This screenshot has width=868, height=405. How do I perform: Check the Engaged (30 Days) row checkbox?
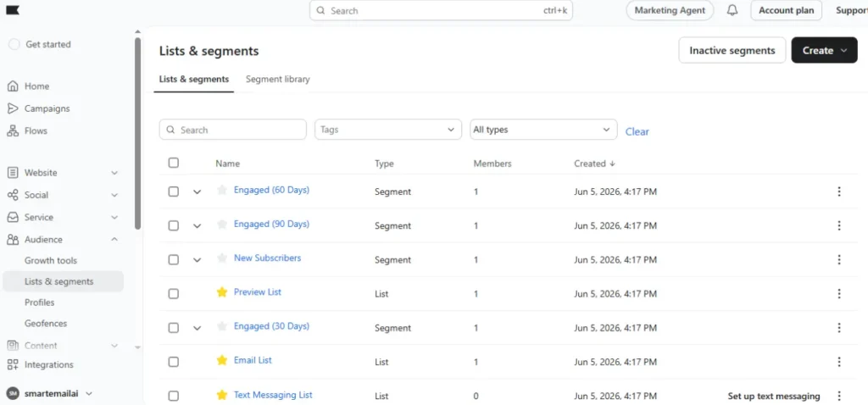pyautogui.click(x=174, y=328)
